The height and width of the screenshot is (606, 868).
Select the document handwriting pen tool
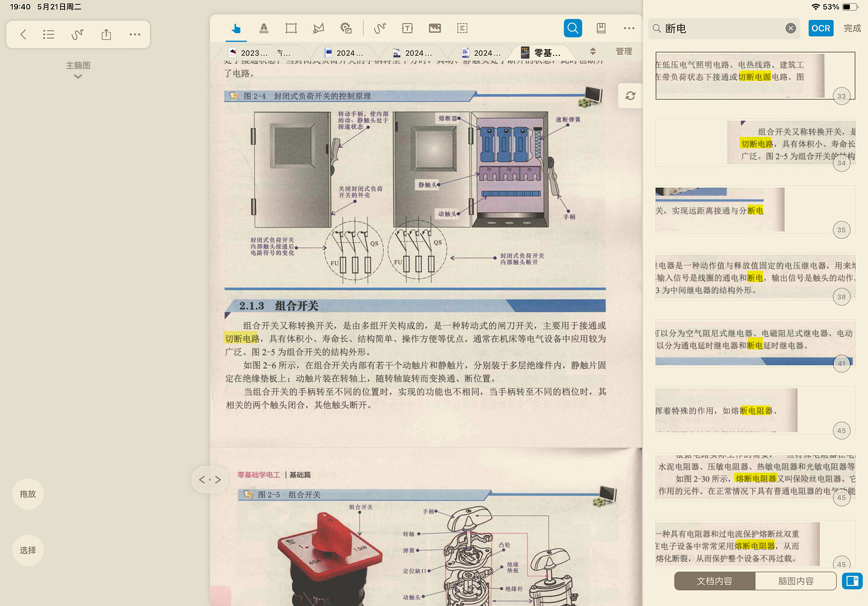tap(380, 28)
